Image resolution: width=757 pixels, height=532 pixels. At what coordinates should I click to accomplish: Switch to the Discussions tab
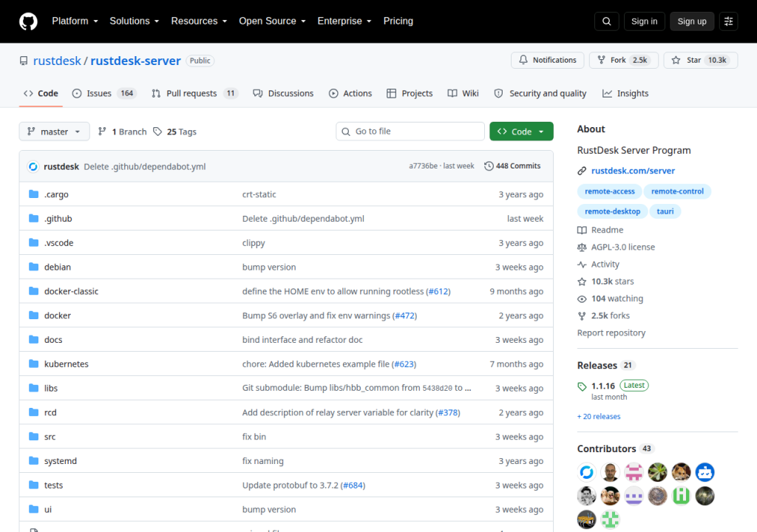283,93
